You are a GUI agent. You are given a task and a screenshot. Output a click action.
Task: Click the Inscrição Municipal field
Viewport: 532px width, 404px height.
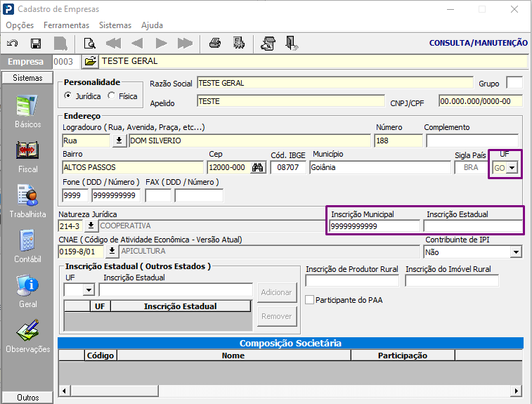tap(375, 226)
